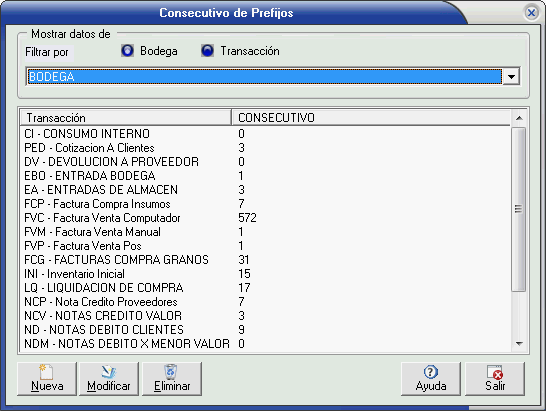Open Ayuda help question mark icon
The width and height of the screenshot is (546, 411).
click(431, 379)
